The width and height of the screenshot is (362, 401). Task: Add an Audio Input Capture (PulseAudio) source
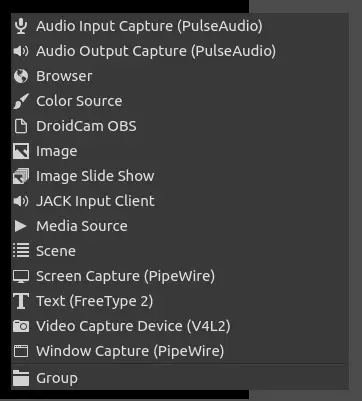coord(180,26)
